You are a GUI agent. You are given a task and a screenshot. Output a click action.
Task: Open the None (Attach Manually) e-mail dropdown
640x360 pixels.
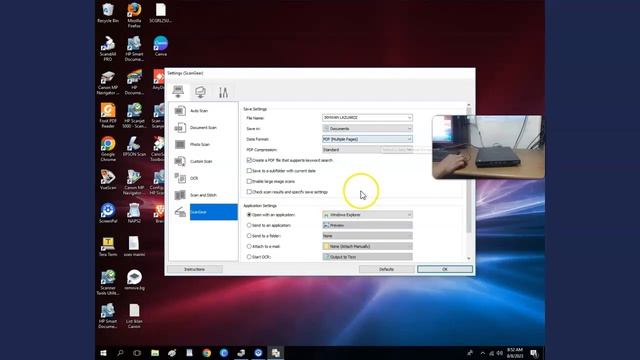(x=367, y=247)
